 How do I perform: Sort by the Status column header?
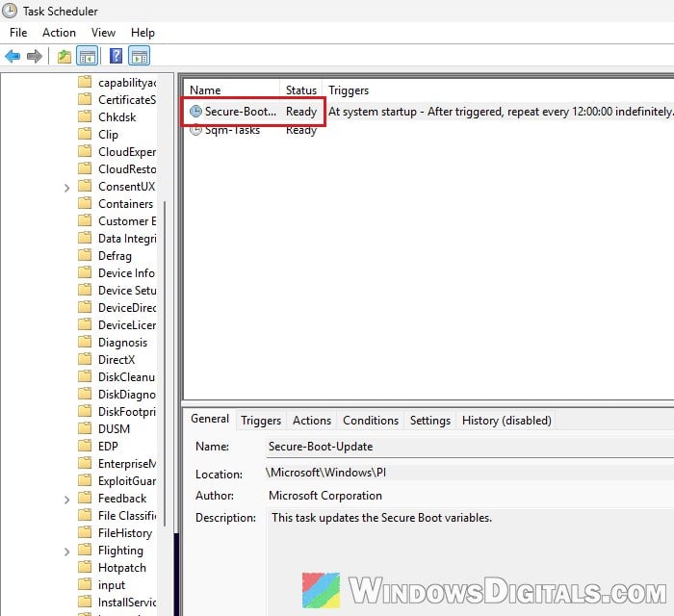(x=300, y=90)
